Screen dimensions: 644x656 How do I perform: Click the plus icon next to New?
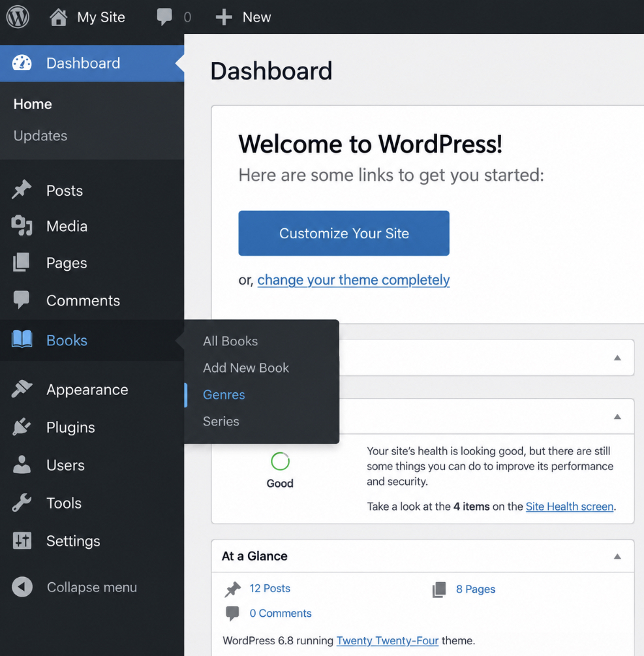tap(224, 17)
